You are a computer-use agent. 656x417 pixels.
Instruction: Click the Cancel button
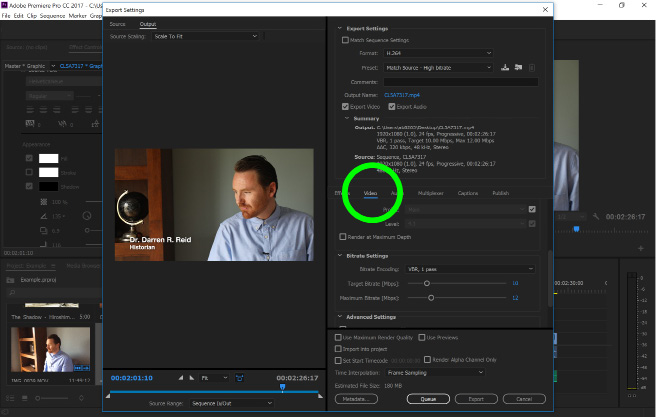tap(524, 399)
